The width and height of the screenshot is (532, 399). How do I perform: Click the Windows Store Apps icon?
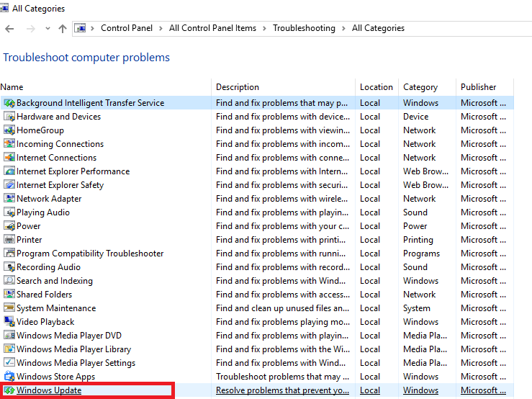click(9, 376)
